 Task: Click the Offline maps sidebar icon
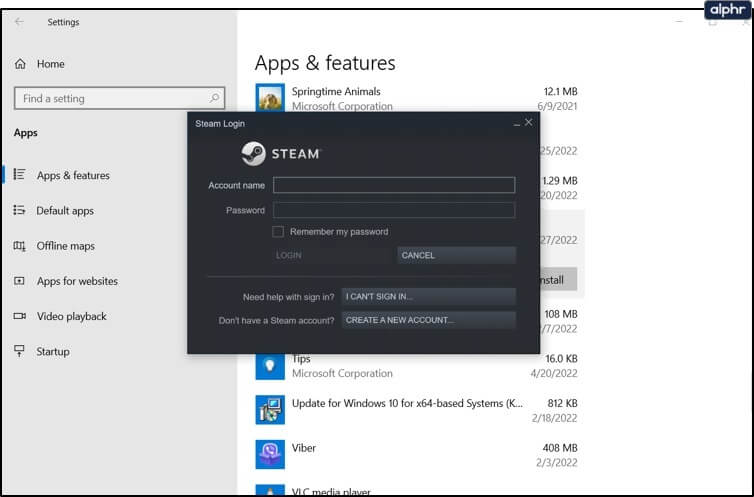click(19, 246)
